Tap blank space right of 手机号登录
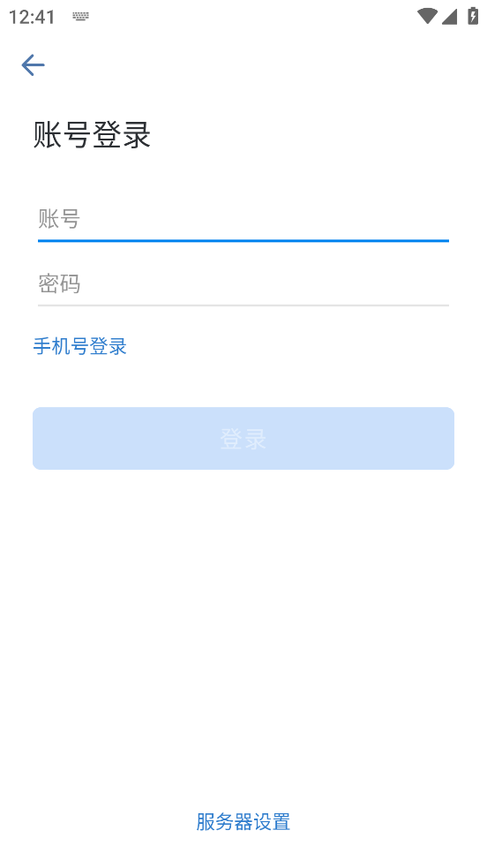 [x=298, y=346]
